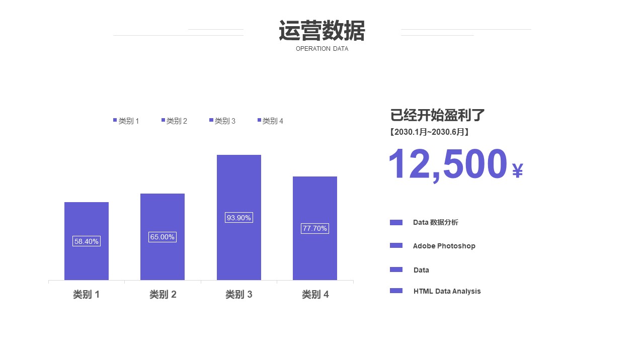
Task: Click the 类别 1 legend swatch
Action: coord(115,120)
